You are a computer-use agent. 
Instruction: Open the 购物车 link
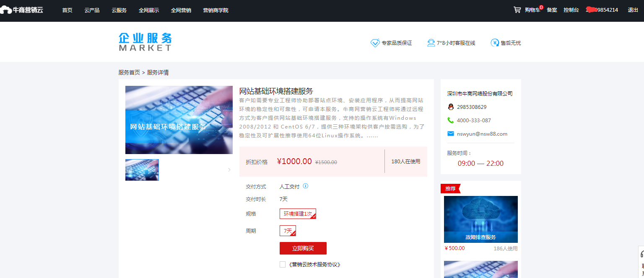532,10
